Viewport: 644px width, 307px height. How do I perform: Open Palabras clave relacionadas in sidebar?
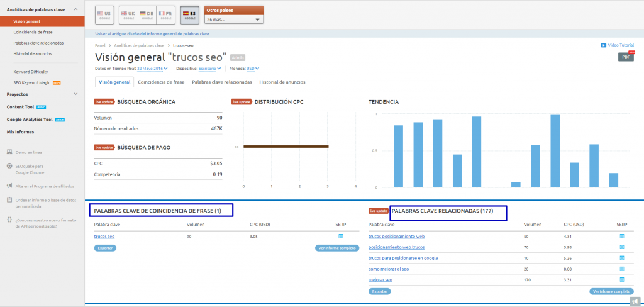point(38,43)
